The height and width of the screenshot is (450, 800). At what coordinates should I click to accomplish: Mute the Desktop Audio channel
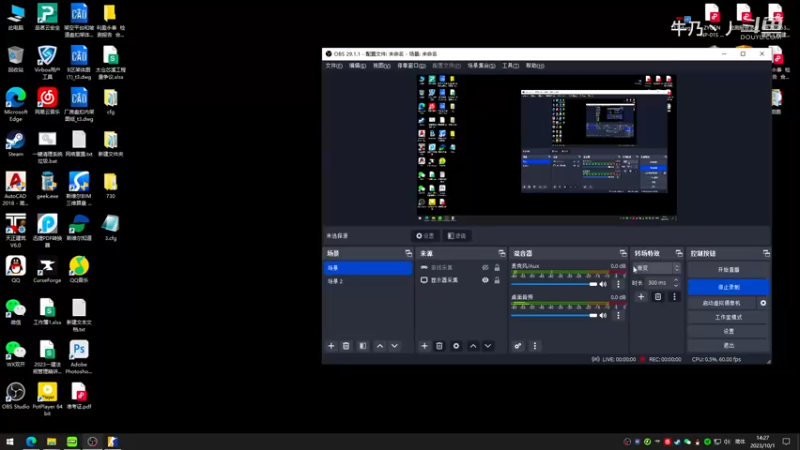coord(604,315)
